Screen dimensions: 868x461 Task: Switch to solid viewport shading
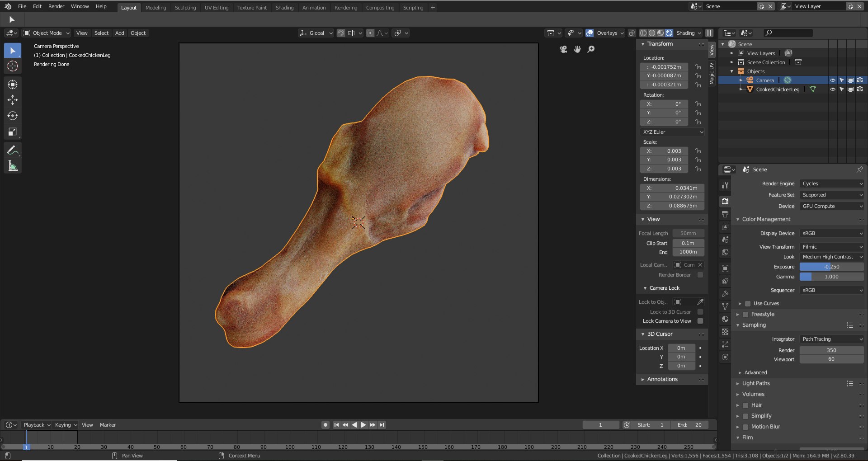click(x=652, y=33)
